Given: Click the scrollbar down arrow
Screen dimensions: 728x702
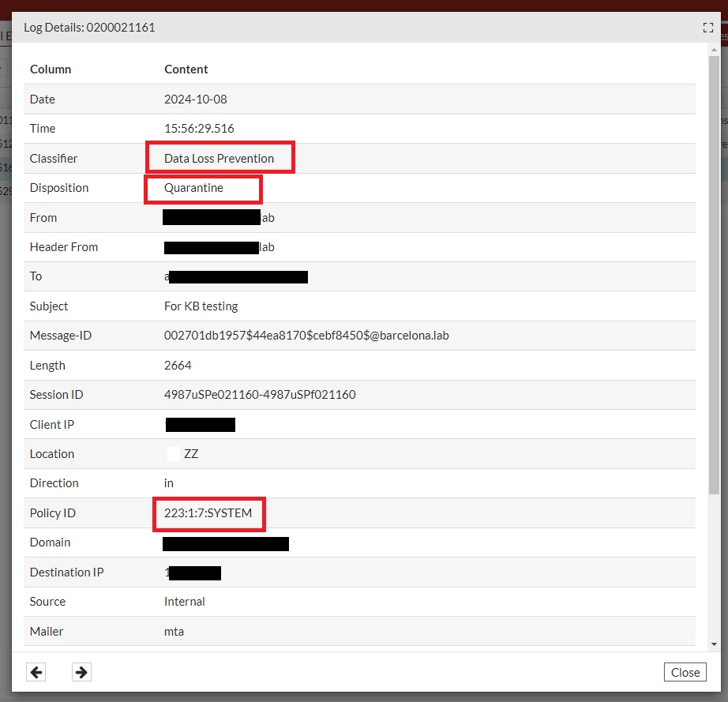Looking at the screenshot, I should 714,644.
